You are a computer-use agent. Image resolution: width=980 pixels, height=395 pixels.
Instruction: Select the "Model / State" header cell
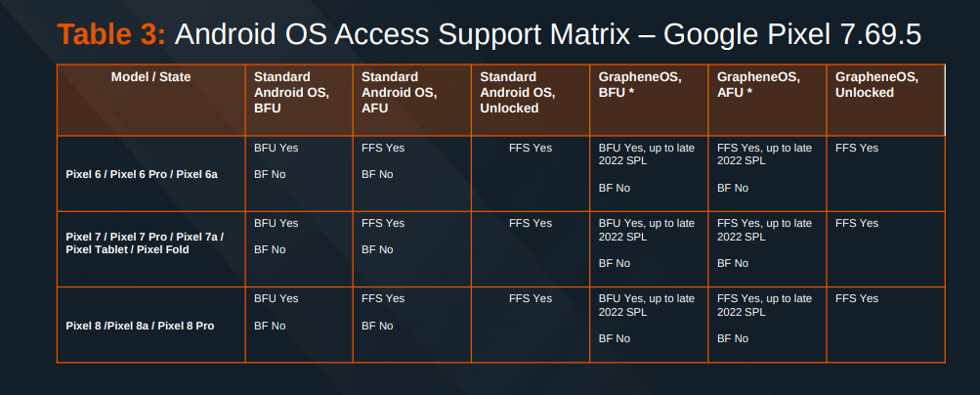pos(150,76)
